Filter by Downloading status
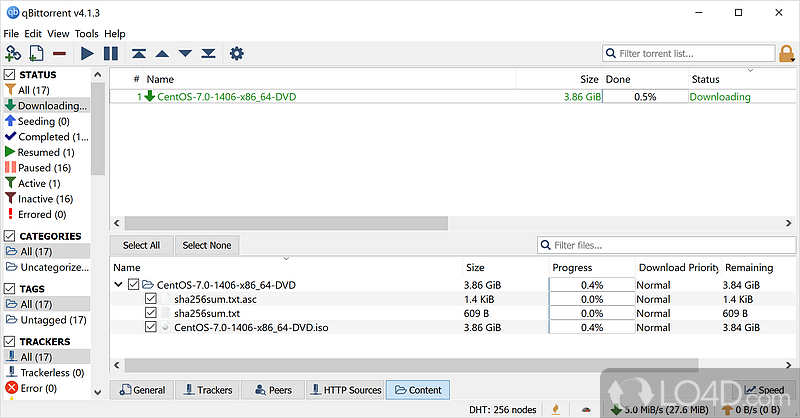The image size is (800, 418). pos(47,106)
